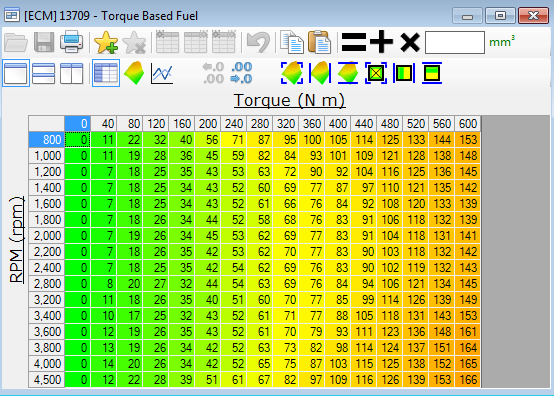Close the Torque Based Fuel window
This screenshot has width=554, height=396.
click(x=533, y=16)
